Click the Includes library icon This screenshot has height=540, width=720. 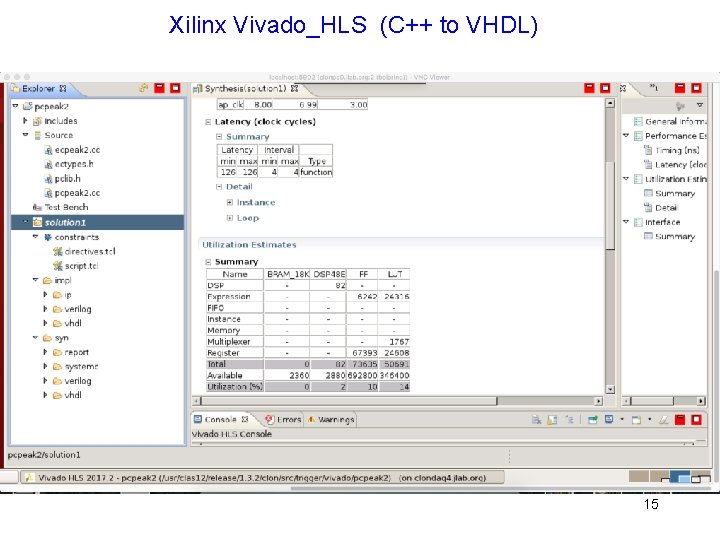pos(37,121)
